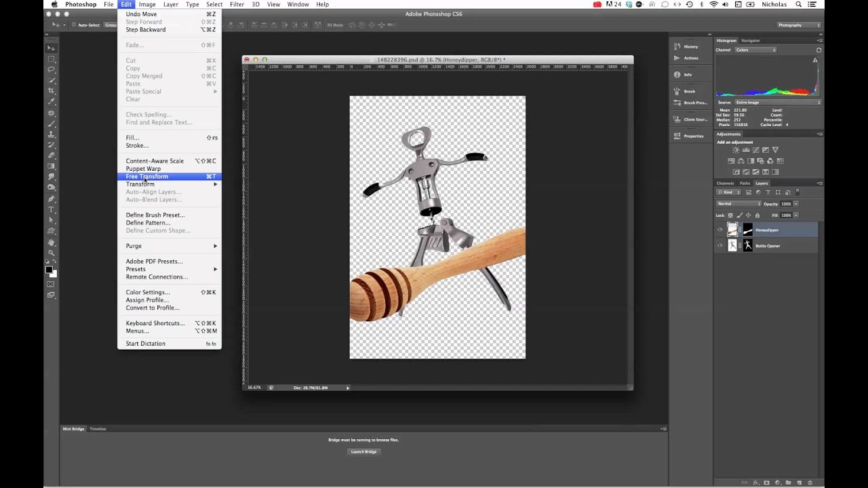Viewport: 868px width, 488px height.
Task: Select the Zoom tool
Action: coord(51,253)
